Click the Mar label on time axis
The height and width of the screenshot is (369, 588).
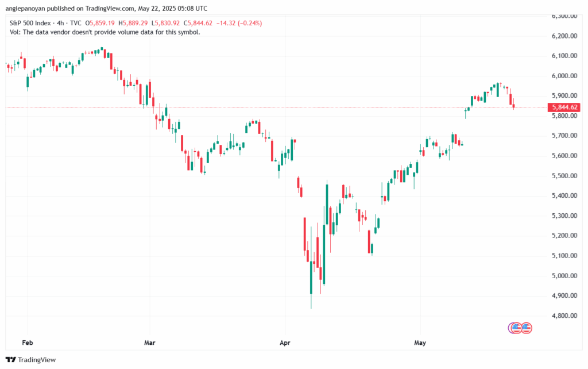(x=150, y=343)
